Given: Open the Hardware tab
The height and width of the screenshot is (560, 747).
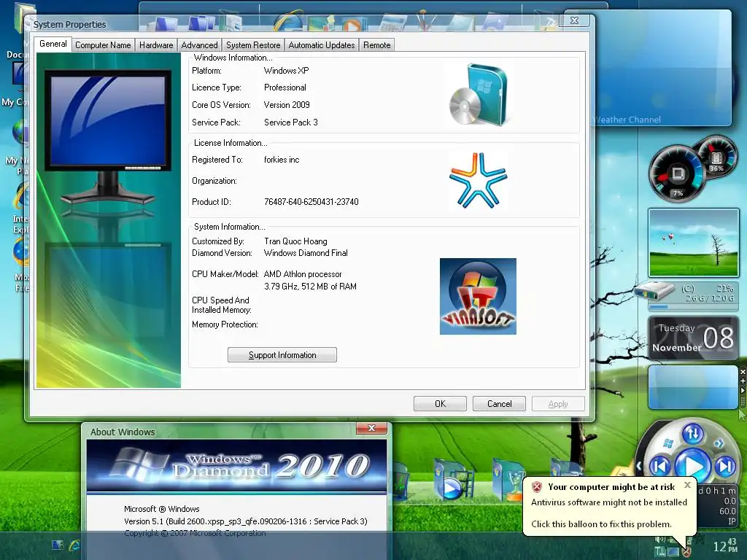Looking at the screenshot, I should (156, 45).
